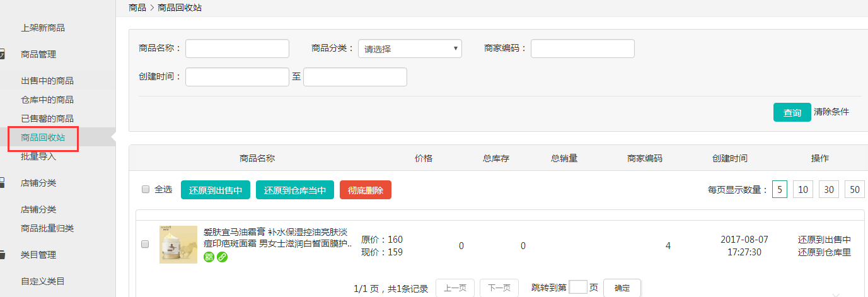Tick the 全选 select-all checkbox
Screen dimensions: 868x297
pos(146,189)
